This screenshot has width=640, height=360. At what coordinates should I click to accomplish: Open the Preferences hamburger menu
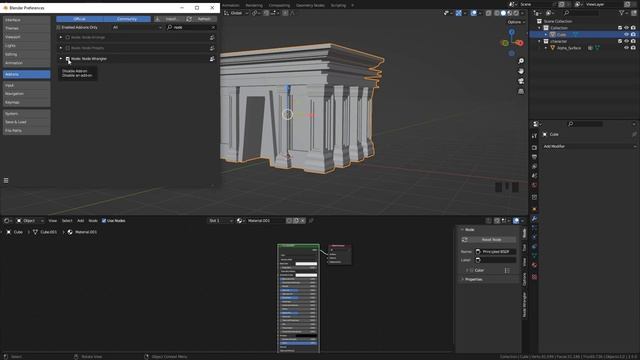[x=6, y=180]
